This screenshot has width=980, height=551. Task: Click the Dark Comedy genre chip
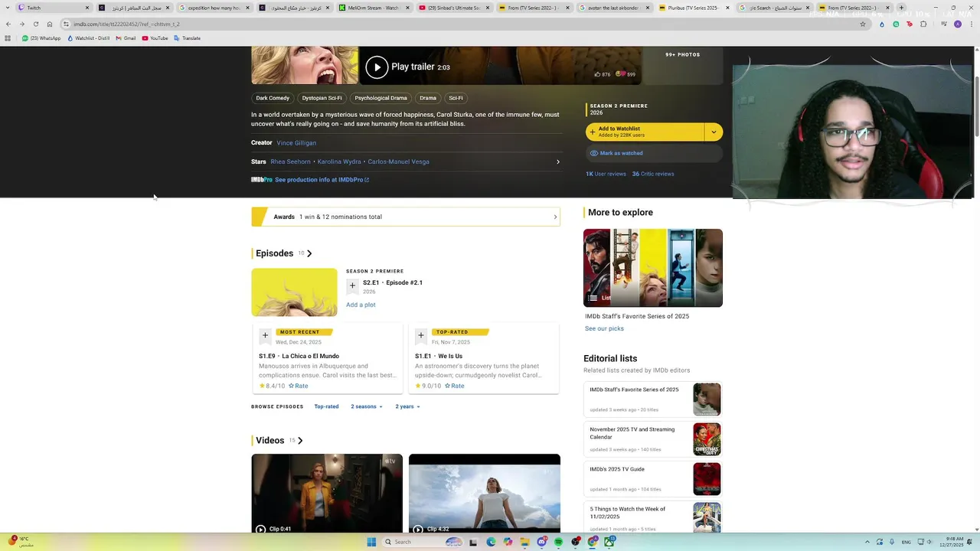pyautogui.click(x=273, y=98)
